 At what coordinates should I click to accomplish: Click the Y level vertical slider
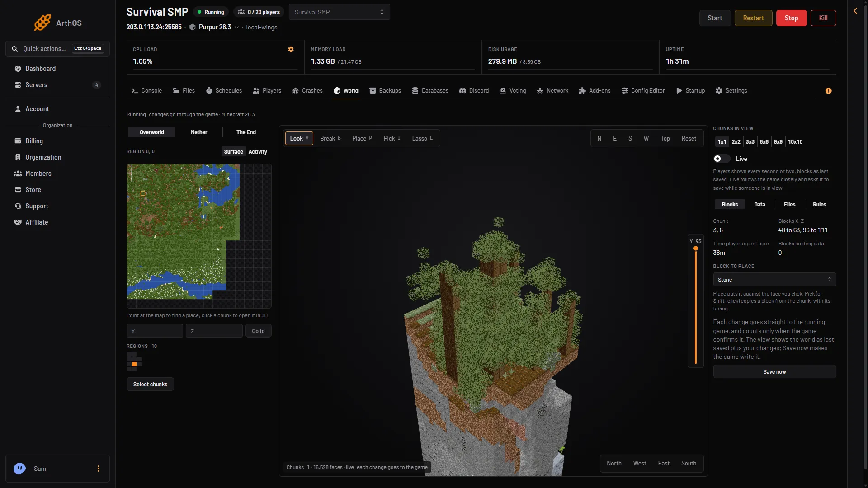coord(695,306)
